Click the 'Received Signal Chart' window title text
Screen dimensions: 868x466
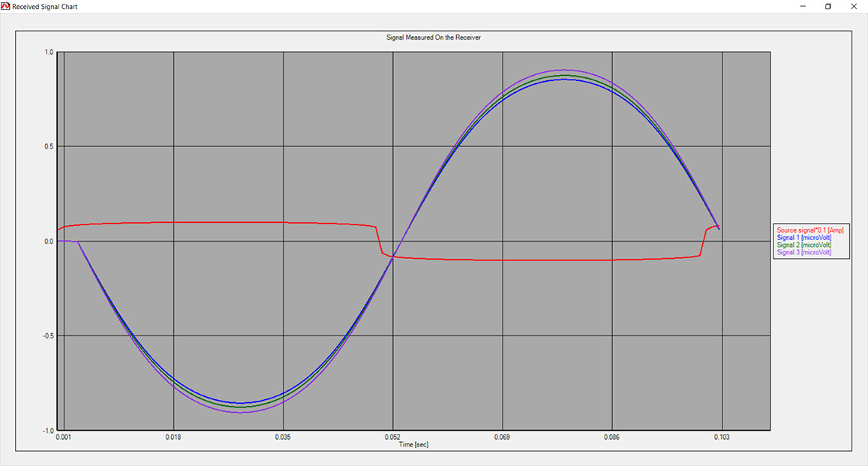point(44,6)
